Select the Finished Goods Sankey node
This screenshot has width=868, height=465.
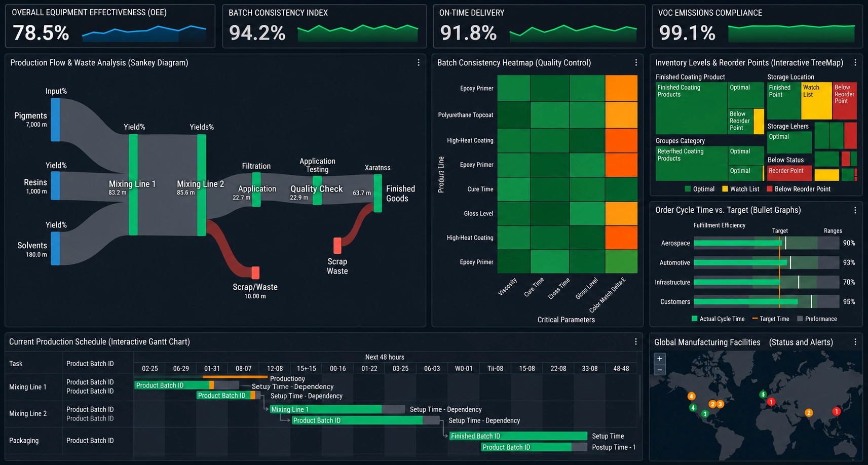pyautogui.click(x=378, y=193)
